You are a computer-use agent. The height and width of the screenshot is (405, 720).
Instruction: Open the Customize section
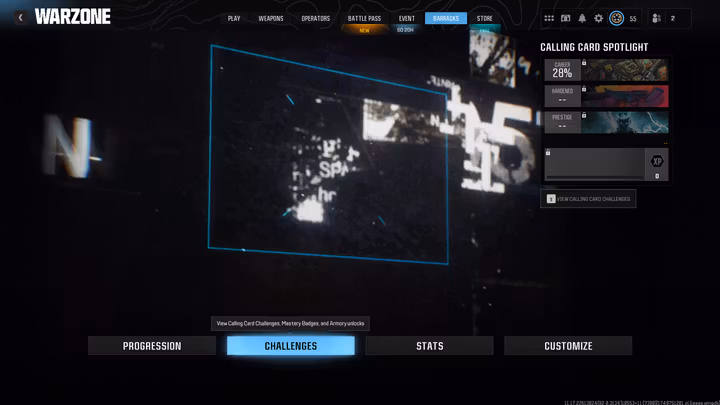coord(568,346)
